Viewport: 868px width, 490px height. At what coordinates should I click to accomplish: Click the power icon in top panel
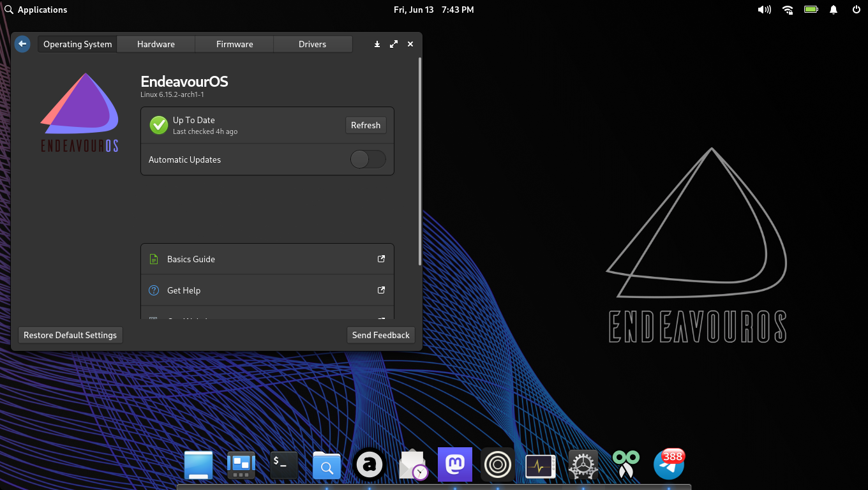coord(857,10)
